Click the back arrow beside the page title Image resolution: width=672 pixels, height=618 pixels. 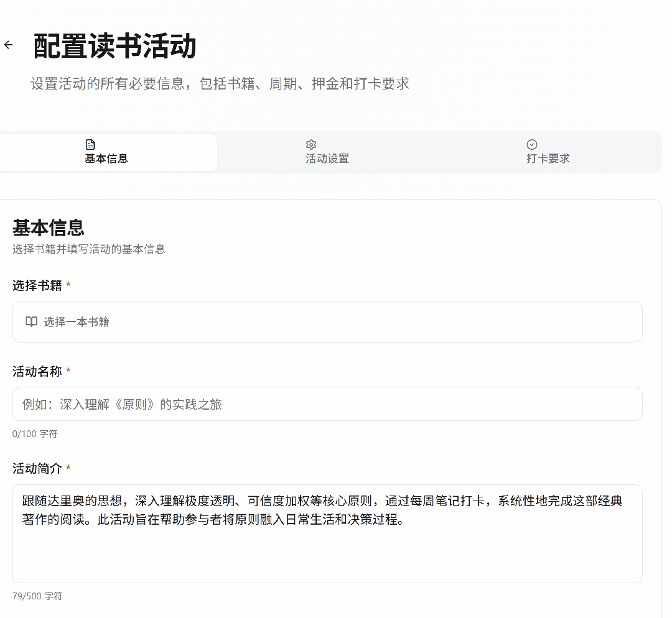point(8,45)
